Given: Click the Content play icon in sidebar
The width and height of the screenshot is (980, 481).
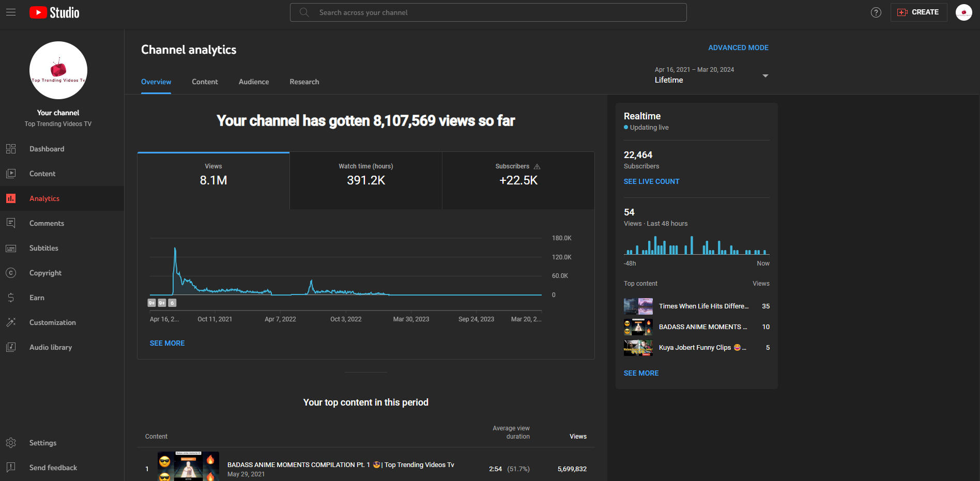Looking at the screenshot, I should [x=11, y=174].
